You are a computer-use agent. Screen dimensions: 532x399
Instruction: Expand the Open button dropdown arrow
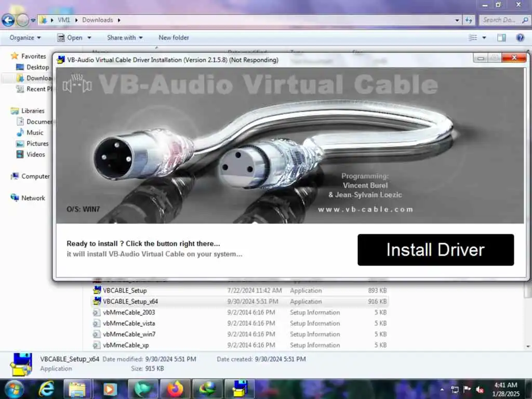click(x=89, y=37)
